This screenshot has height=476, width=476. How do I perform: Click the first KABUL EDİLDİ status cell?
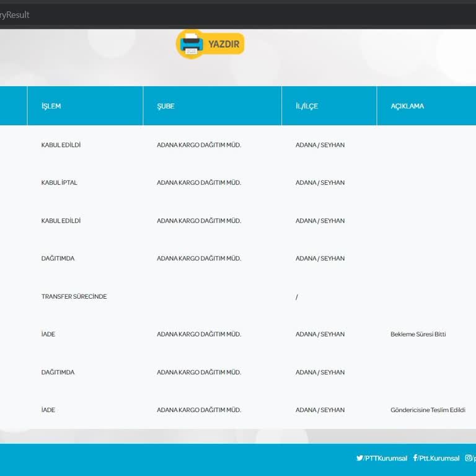[x=61, y=145]
